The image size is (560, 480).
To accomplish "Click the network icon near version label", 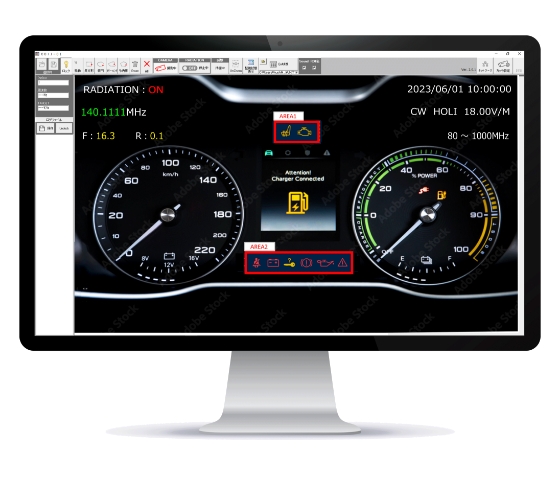I will [x=485, y=64].
